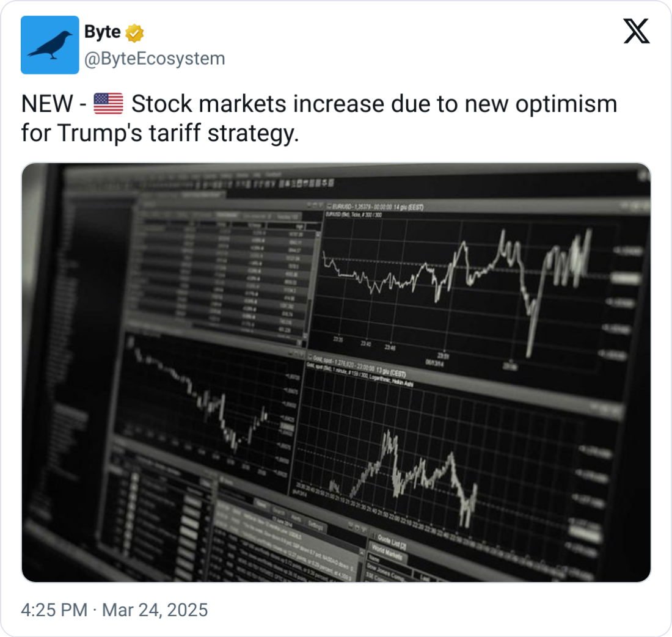Click the X logo in the corner
Screen dimensions: 672x637
[x=637, y=31]
